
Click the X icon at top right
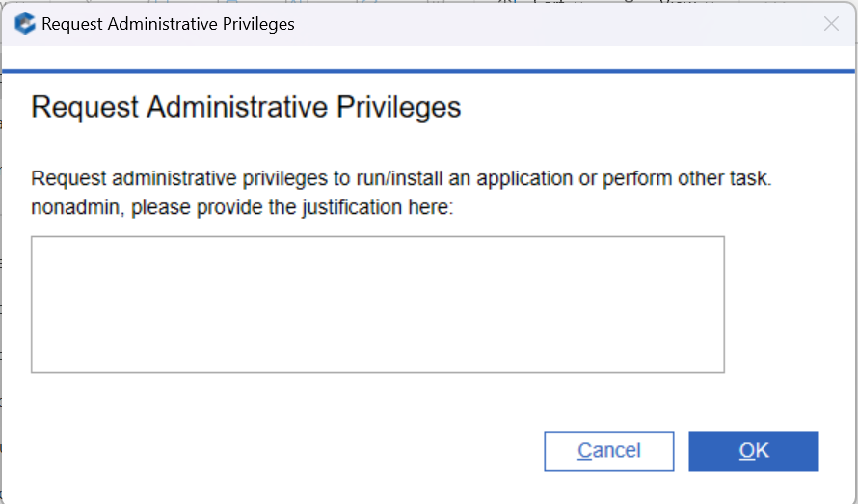(x=831, y=24)
